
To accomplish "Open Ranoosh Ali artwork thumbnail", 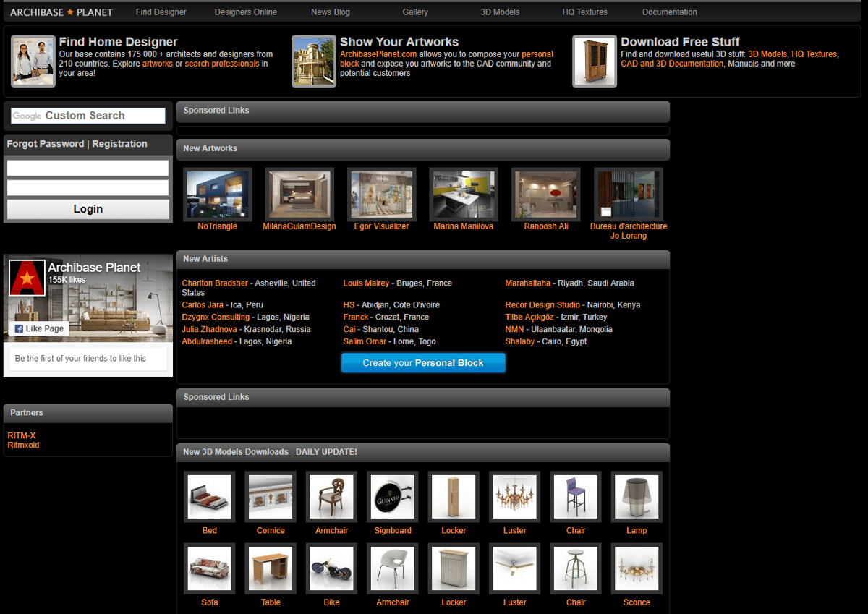I will click(546, 194).
